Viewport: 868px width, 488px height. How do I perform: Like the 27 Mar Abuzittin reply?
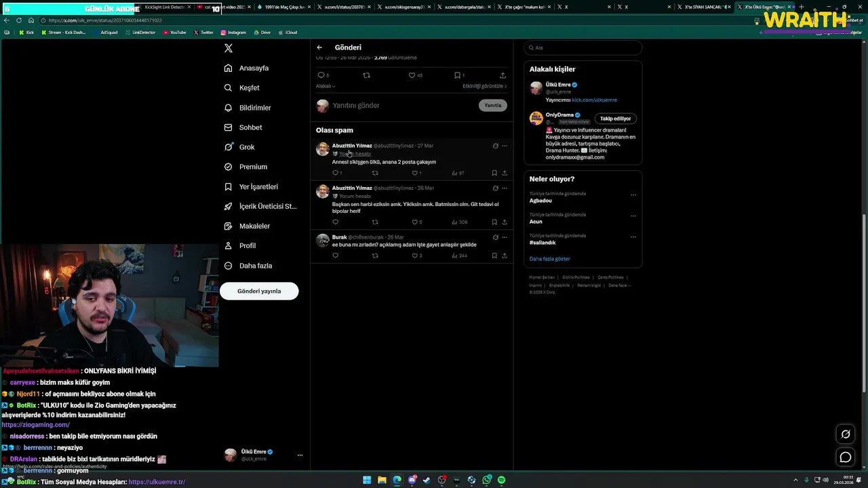click(x=416, y=173)
